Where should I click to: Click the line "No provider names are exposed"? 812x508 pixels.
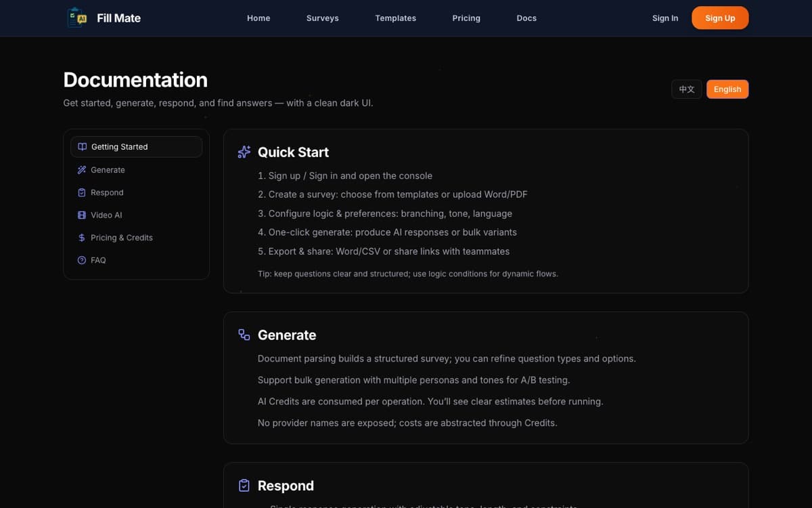click(407, 423)
